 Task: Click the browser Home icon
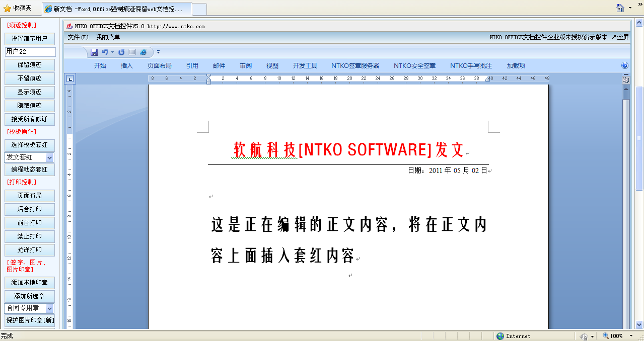point(621,8)
